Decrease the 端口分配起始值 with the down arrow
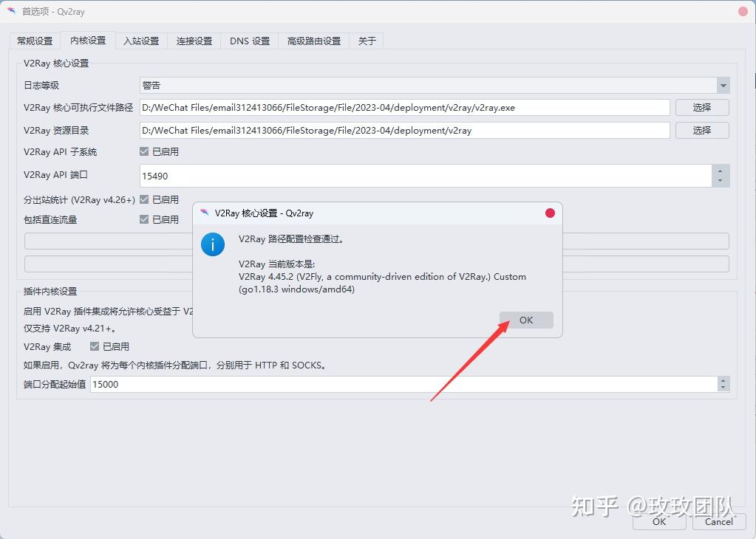This screenshot has width=756, height=539. pos(723,388)
